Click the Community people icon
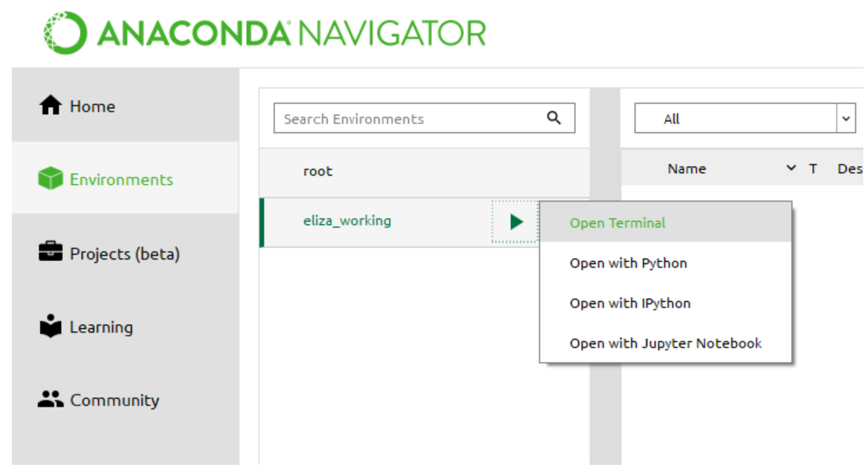This screenshot has width=868, height=468. point(50,400)
